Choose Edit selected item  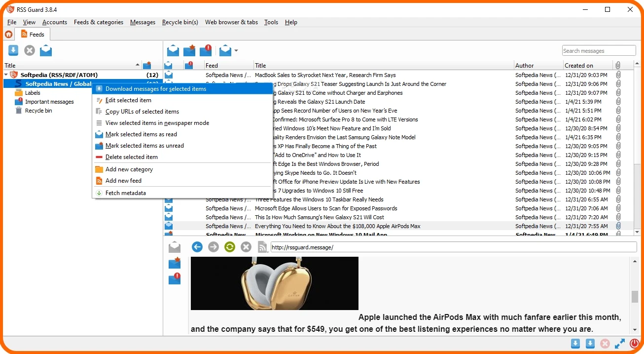183,100
